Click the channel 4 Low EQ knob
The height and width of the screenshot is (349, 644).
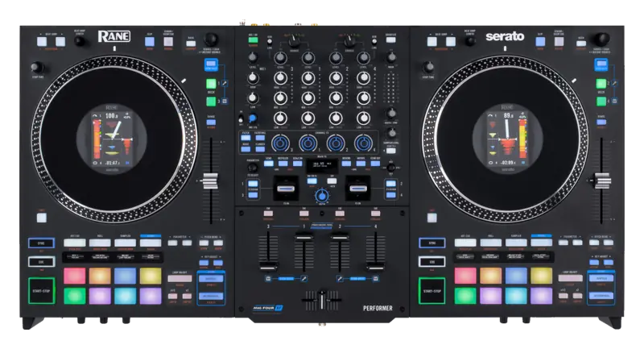[x=364, y=118]
